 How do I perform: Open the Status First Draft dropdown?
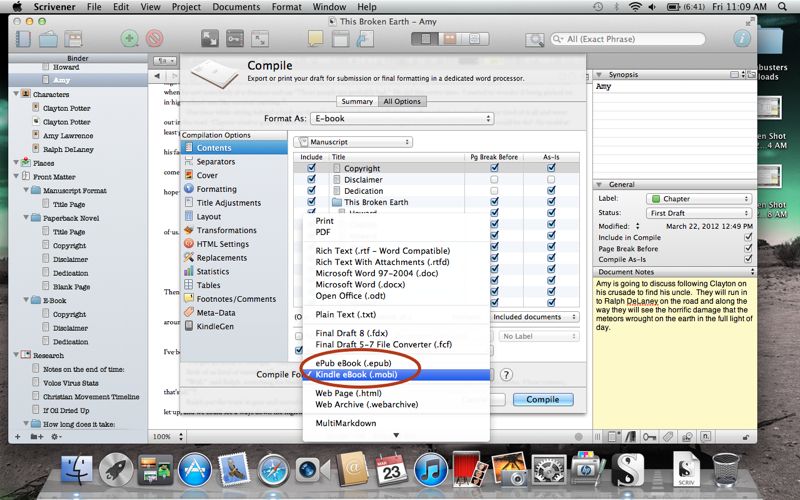point(699,213)
